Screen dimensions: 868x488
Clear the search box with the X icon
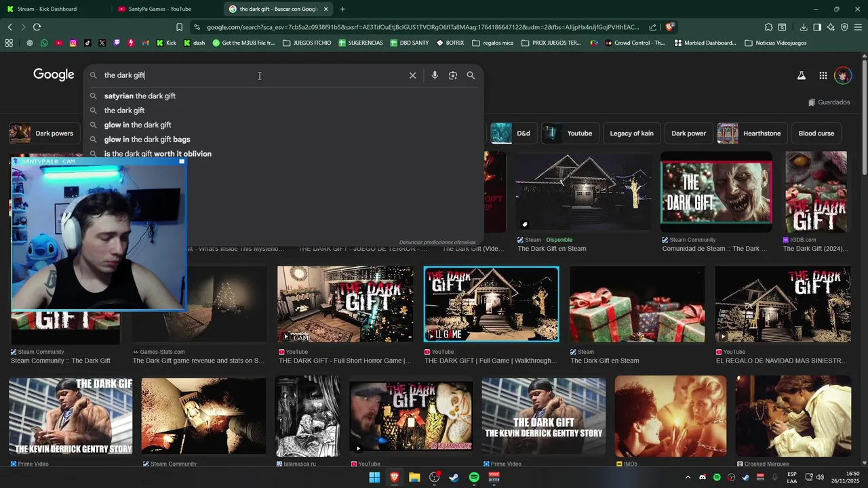tap(412, 75)
